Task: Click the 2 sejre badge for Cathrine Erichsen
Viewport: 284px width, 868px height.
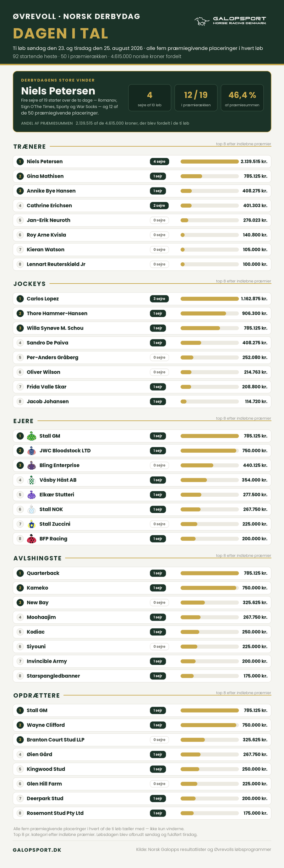Action: point(159,206)
